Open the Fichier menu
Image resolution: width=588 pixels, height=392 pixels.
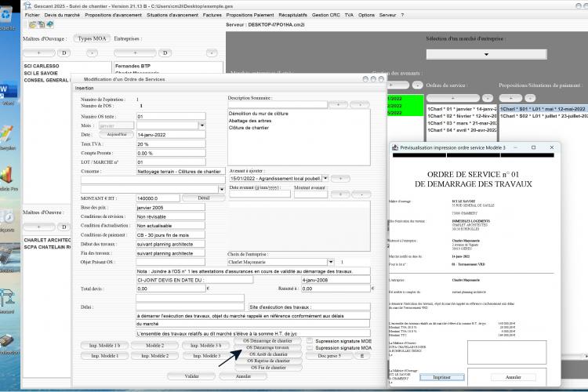pos(32,15)
